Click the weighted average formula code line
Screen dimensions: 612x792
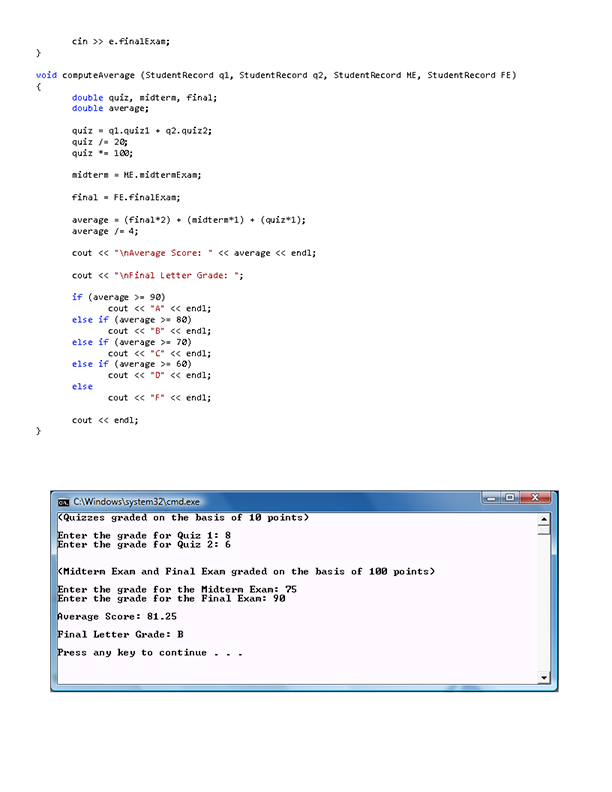coord(189,220)
